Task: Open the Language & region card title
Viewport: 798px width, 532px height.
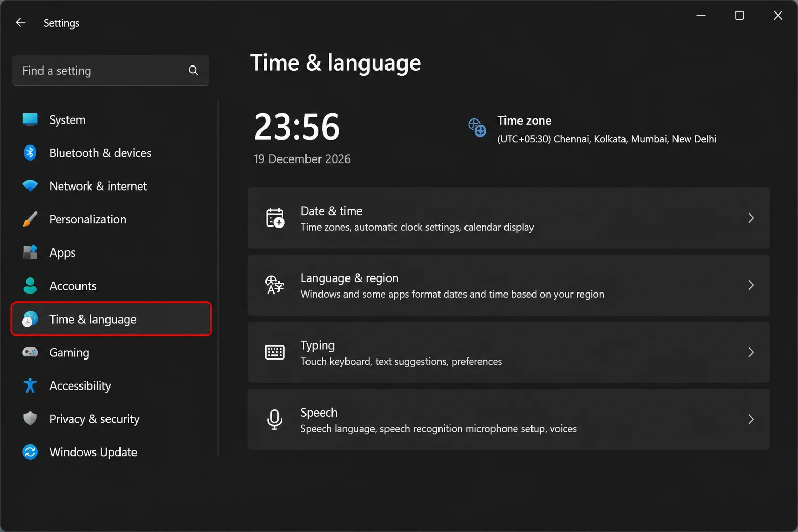Action: [x=350, y=278]
